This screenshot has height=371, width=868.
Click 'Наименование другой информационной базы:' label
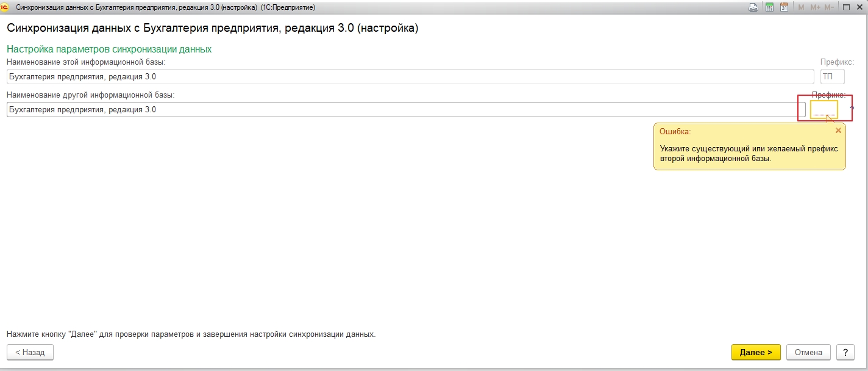(91, 95)
